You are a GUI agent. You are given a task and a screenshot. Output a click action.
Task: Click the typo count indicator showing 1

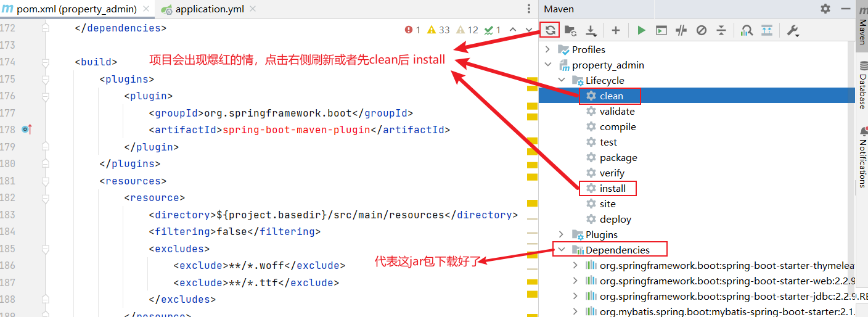(493, 30)
